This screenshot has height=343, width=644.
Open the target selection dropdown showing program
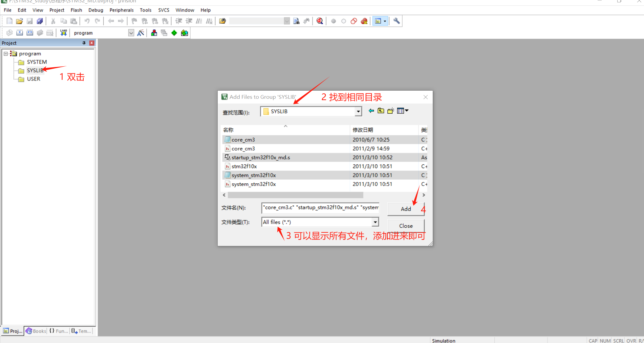131,33
